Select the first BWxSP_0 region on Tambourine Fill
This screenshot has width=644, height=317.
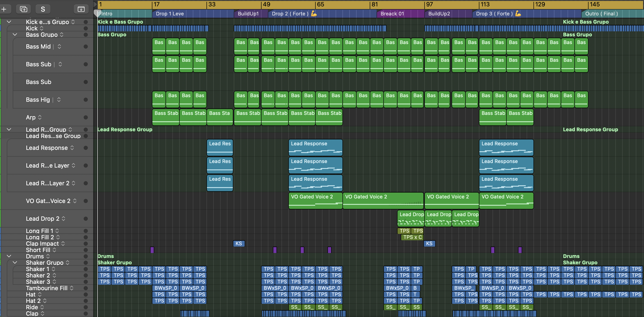(166, 288)
